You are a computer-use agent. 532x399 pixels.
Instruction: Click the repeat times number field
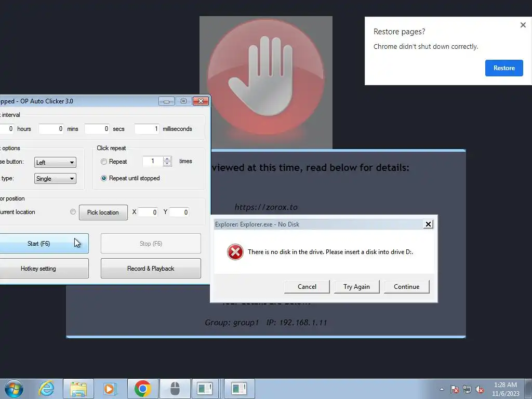point(153,161)
